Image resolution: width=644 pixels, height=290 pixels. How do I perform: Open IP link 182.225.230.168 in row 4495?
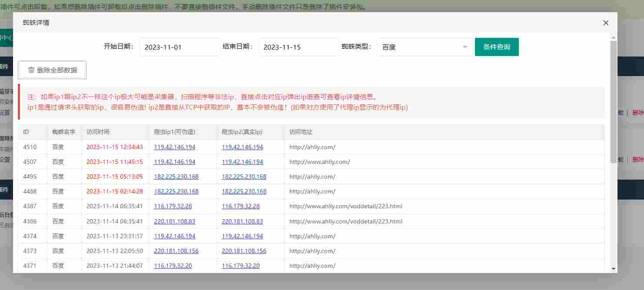[x=176, y=177]
